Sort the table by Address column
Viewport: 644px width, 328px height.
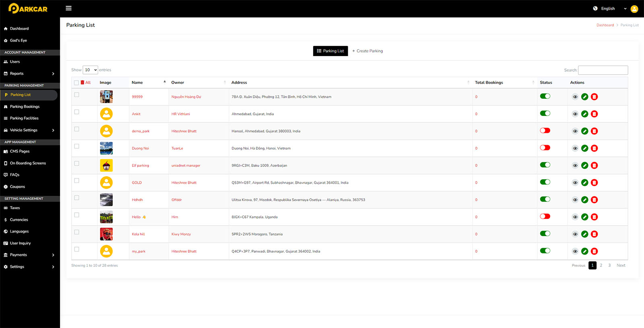pyautogui.click(x=351, y=82)
